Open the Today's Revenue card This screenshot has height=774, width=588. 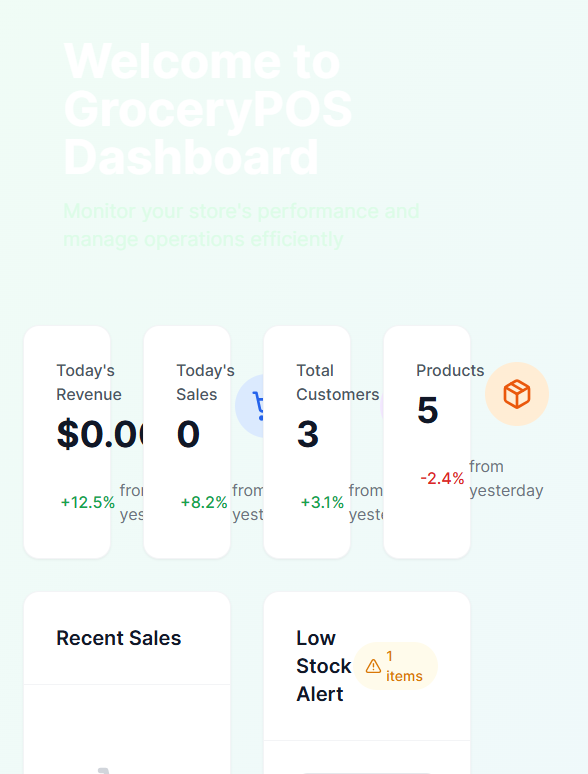[67, 442]
